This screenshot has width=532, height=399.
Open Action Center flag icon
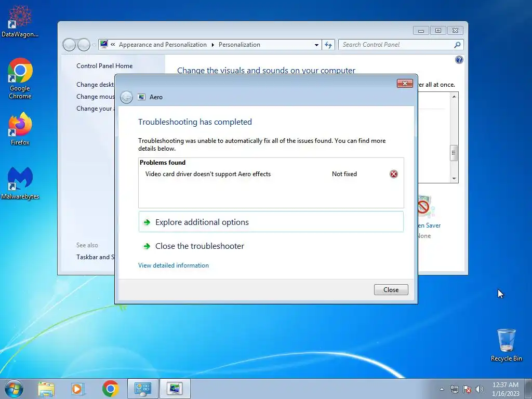coord(467,389)
